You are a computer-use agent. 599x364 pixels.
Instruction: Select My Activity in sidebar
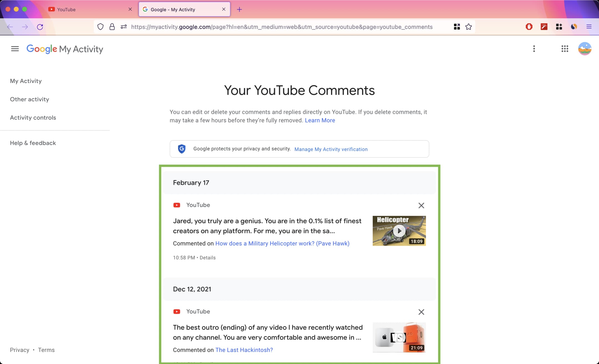[26, 81]
